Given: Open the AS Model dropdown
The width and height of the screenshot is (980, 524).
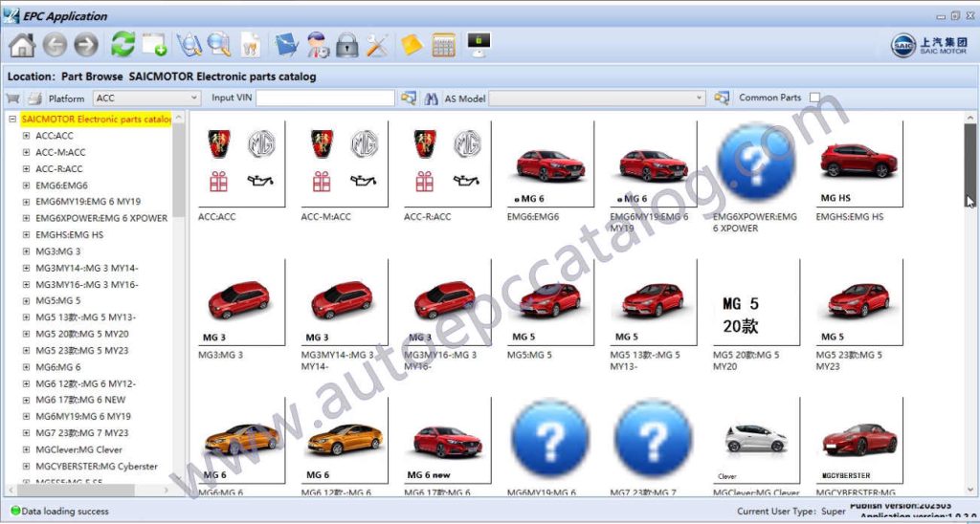Looking at the screenshot, I should (x=597, y=98).
